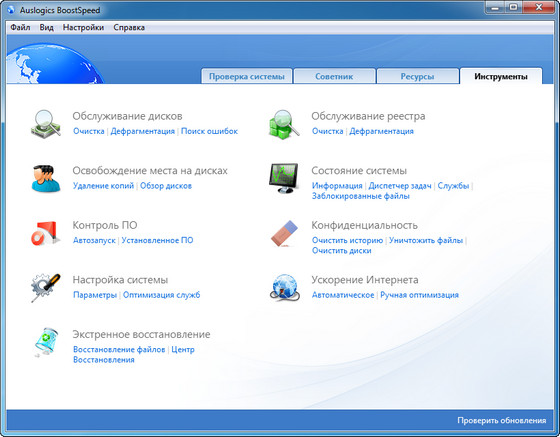Click the System Tweaks gear and screwdriver icon
This screenshot has height=437, width=560.
click(x=45, y=288)
